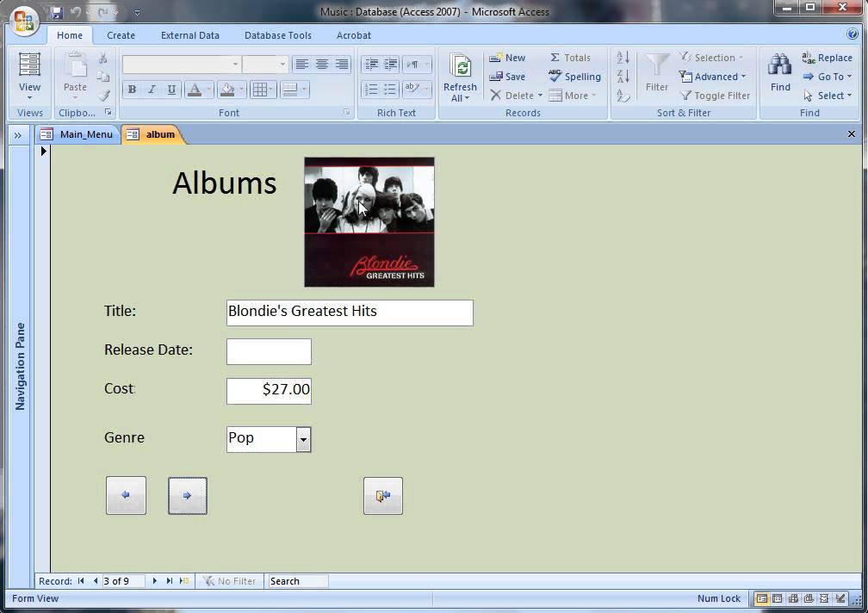Click New record button
Viewport: 868px width, 613px height.
(x=507, y=58)
